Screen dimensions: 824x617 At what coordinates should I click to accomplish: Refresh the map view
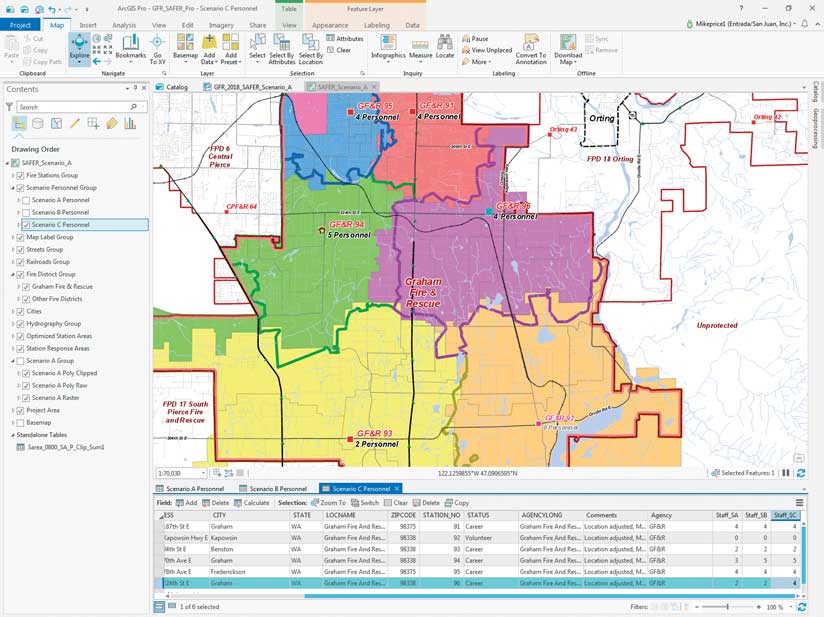[x=801, y=473]
